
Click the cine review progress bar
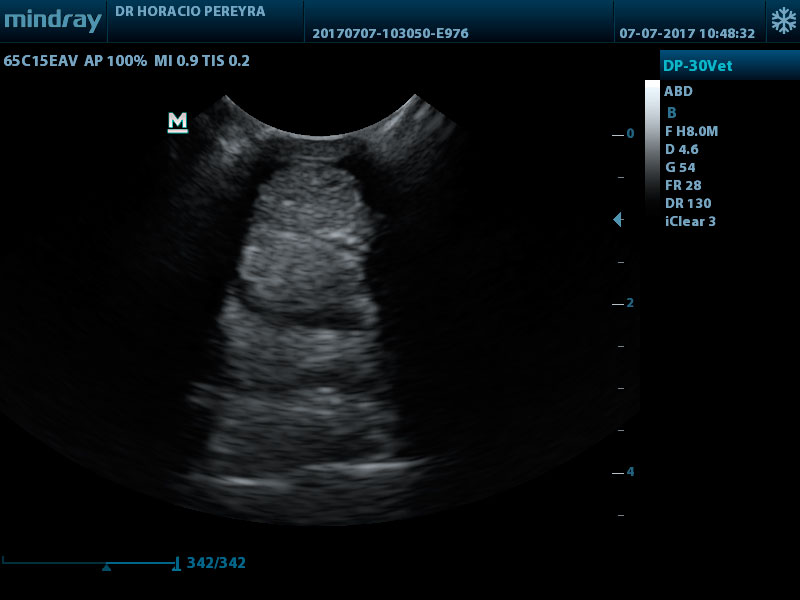[90, 564]
